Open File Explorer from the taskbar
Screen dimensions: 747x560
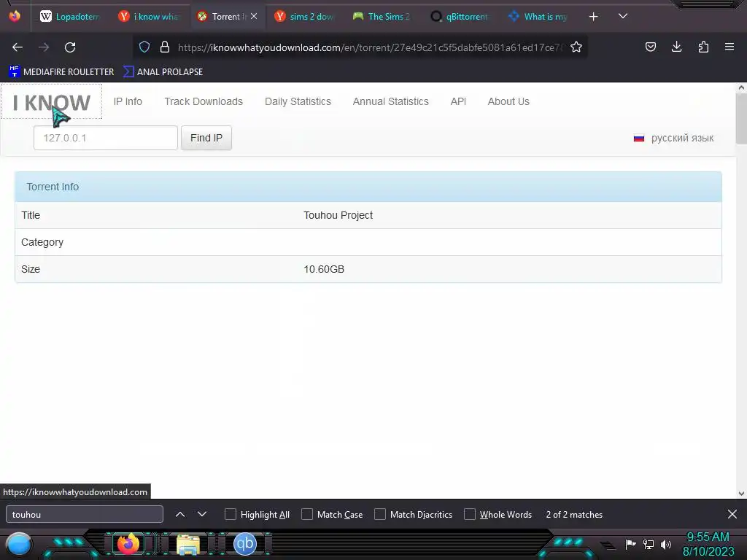[x=188, y=544]
